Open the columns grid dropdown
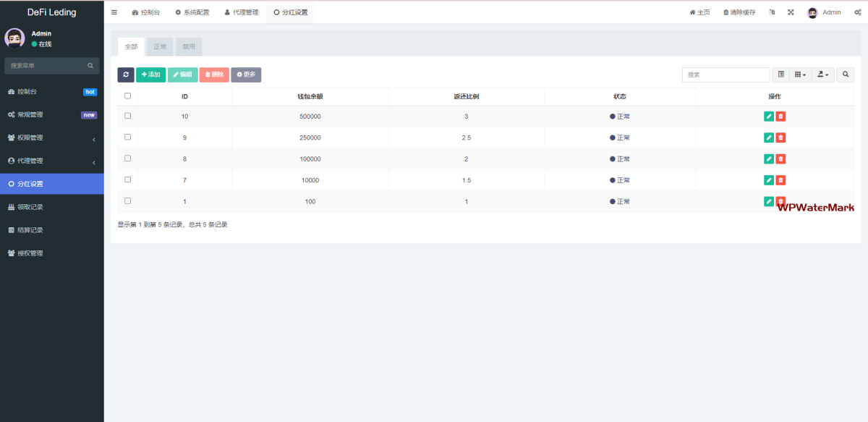 click(x=799, y=75)
